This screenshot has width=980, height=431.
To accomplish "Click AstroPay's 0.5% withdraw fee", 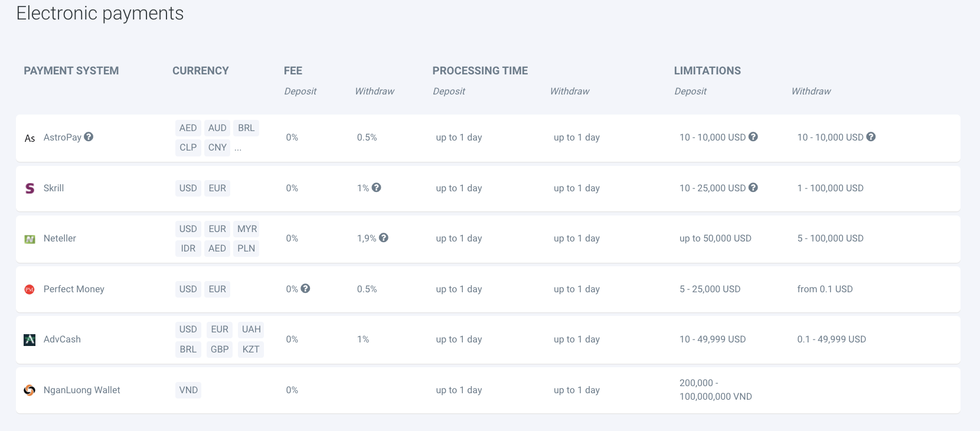I will (x=367, y=138).
